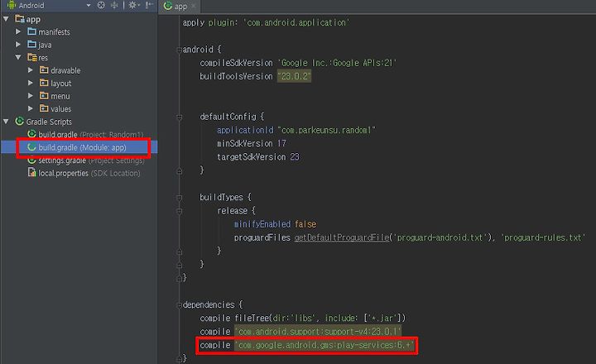This screenshot has height=364, width=596.
Task: Click the app module folder icon
Action: (x=19, y=19)
